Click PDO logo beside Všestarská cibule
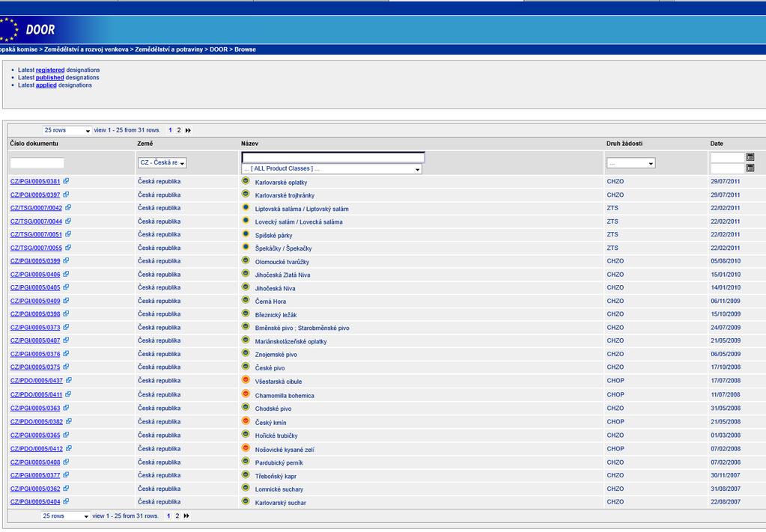 [x=246, y=379]
